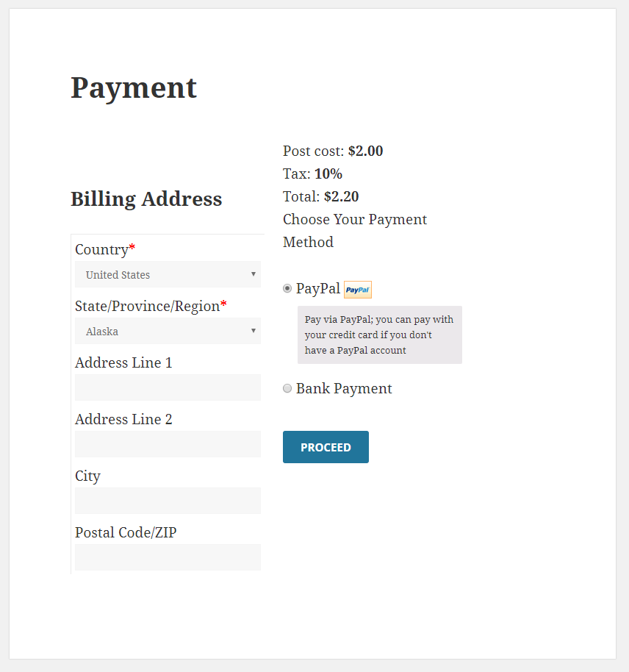Click the PayPal description box
This screenshot has width=629, height=672.
pos(379,335)
